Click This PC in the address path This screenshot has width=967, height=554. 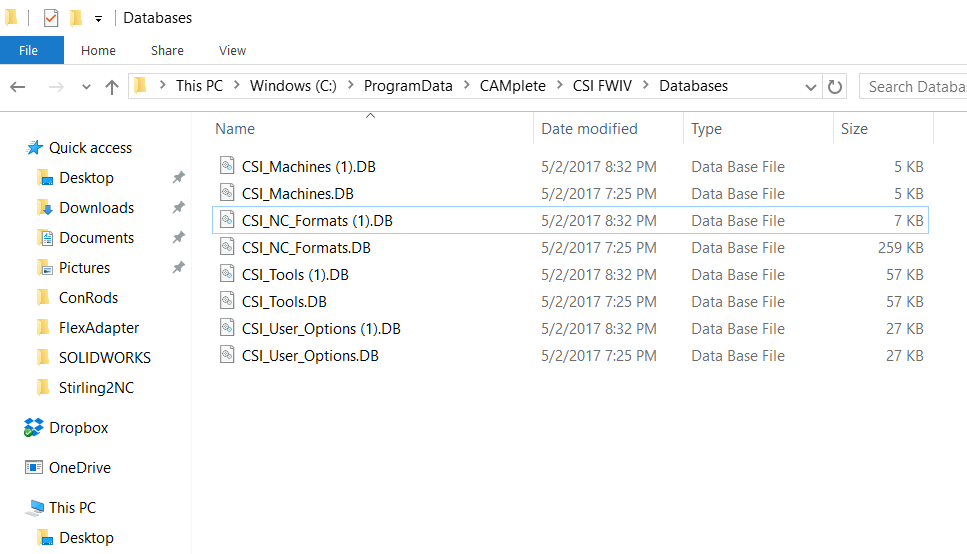199,86
